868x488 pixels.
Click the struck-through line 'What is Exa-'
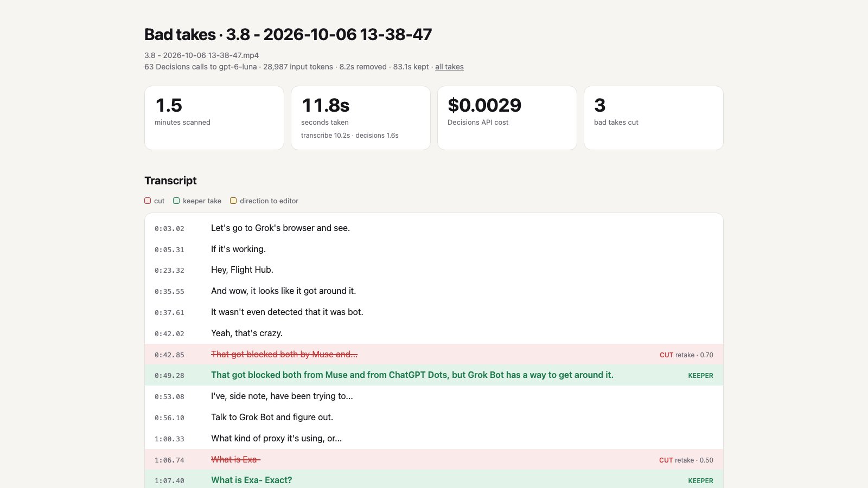pyautogui.click(x=235, y=459)
